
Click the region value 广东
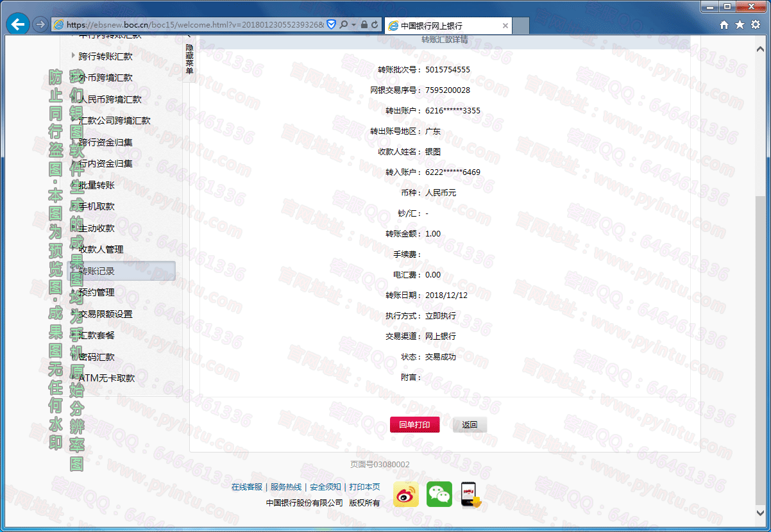coord(433,131)
